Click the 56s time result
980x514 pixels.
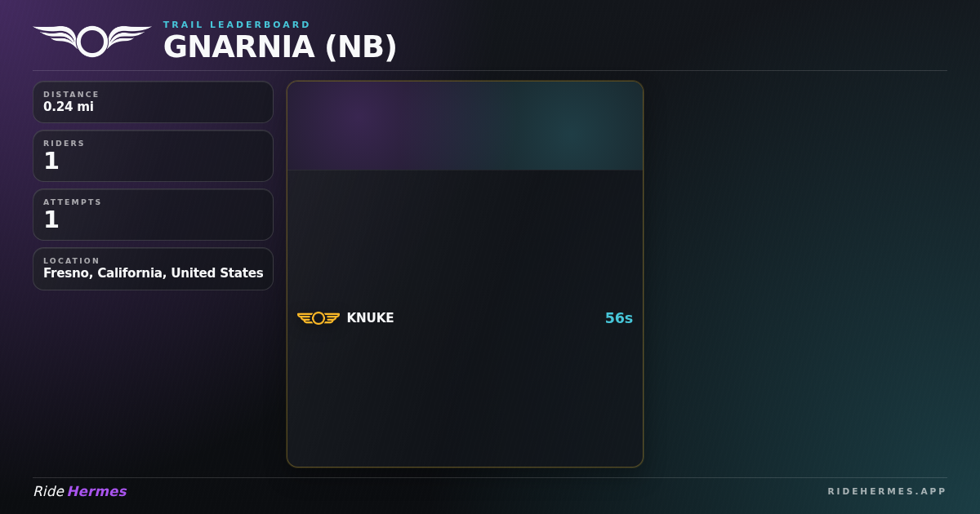(x=619, y=318)
